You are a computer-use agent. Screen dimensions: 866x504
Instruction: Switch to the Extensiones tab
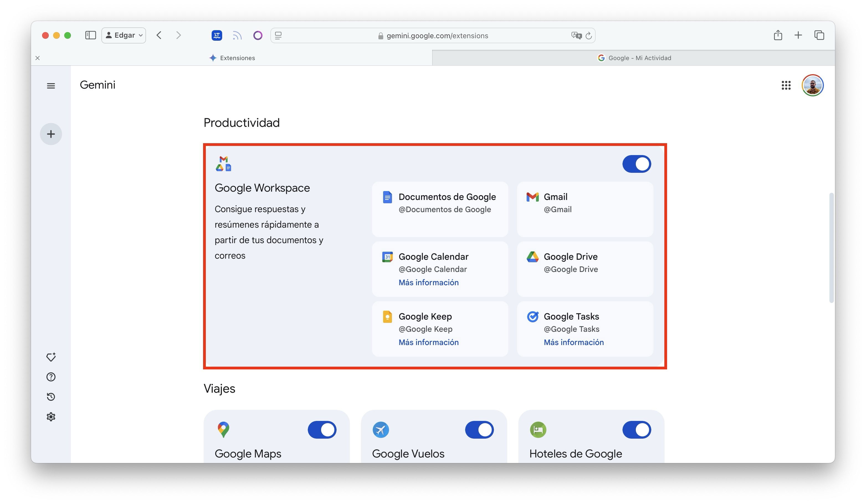pos(232,58)
